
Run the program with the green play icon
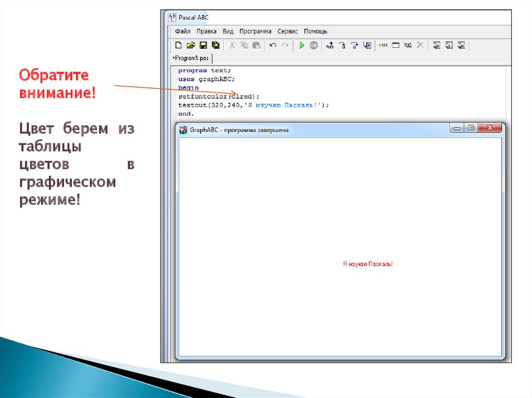pos(302,45)
